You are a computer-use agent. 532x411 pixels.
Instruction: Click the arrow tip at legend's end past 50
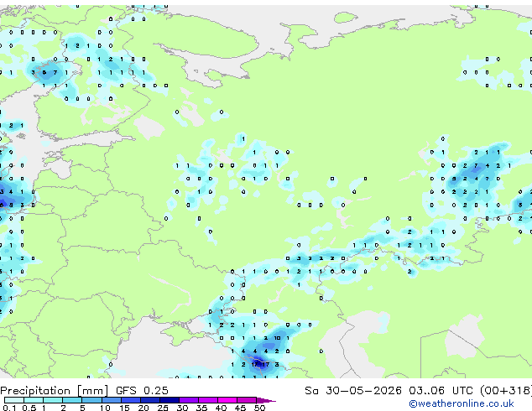tap(267, 400)
